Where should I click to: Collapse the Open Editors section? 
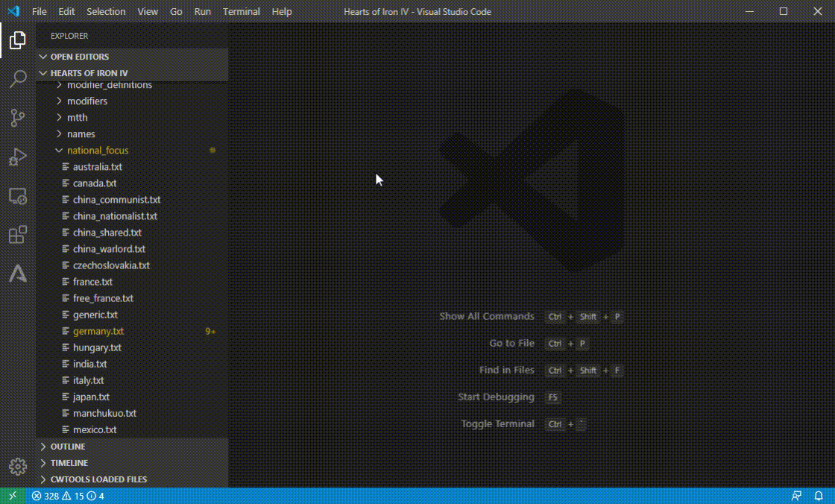coord(132,57)
